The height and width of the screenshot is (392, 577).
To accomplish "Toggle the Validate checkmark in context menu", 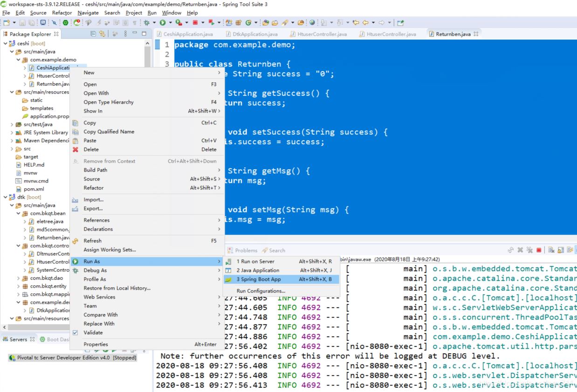I will pyautogui.click(x=76, y=332).
